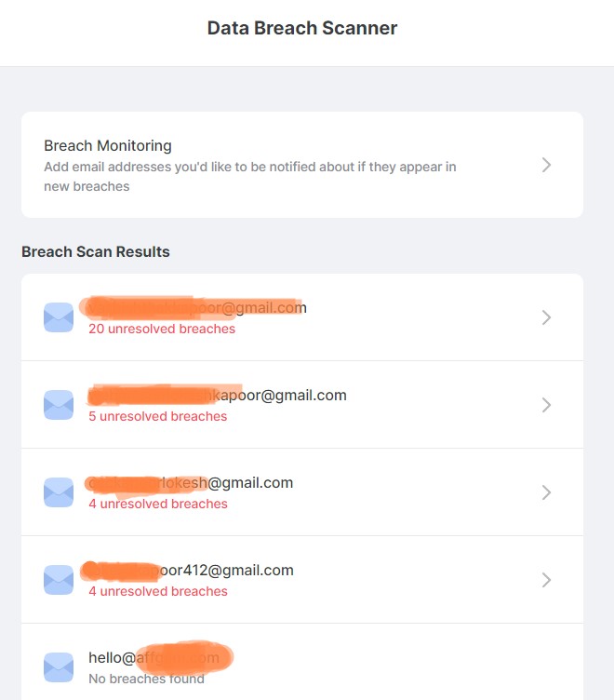This screenshot has width=614, height=700.
Task: Click the envelope icon for the 412@gmail.com entry
Action: click(59, 580)
